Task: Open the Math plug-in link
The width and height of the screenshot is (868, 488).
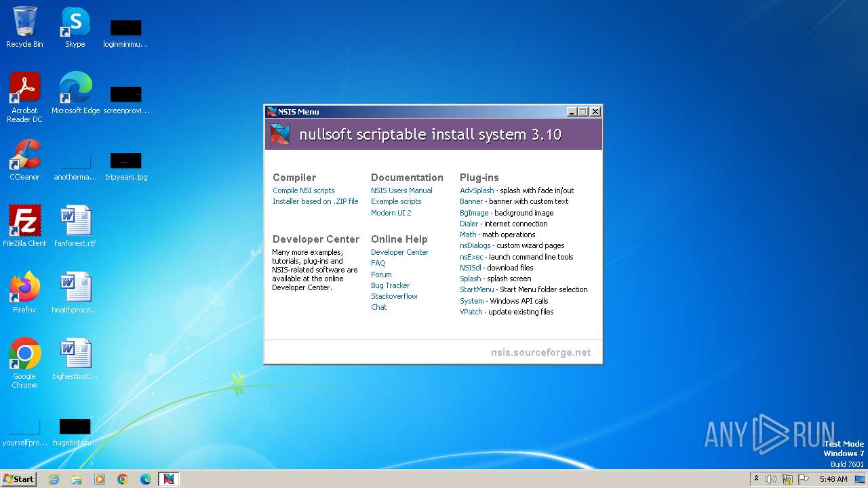Action: (468, 235)
